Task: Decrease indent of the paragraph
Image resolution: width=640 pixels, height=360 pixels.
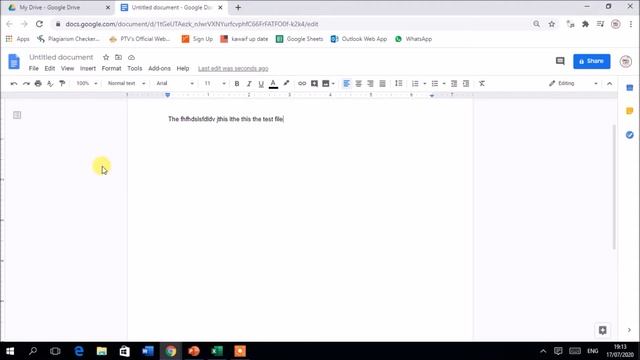Action: click(454, 83)
